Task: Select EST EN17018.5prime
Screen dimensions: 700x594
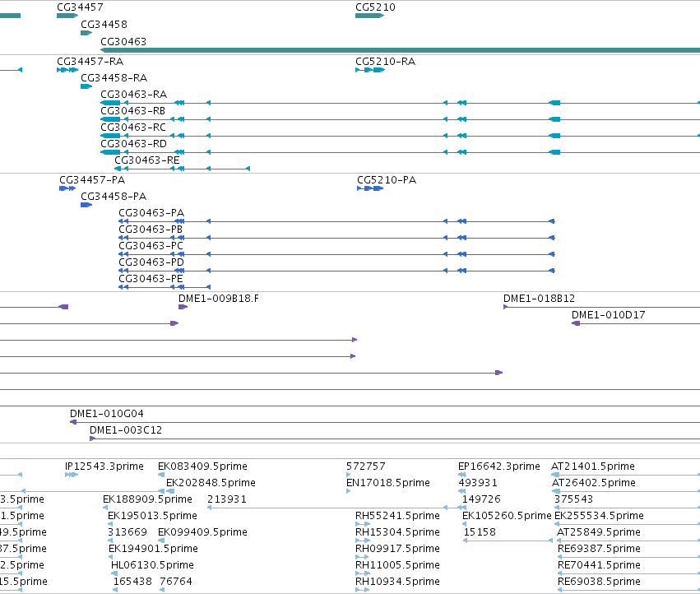Action: (388, 483)
